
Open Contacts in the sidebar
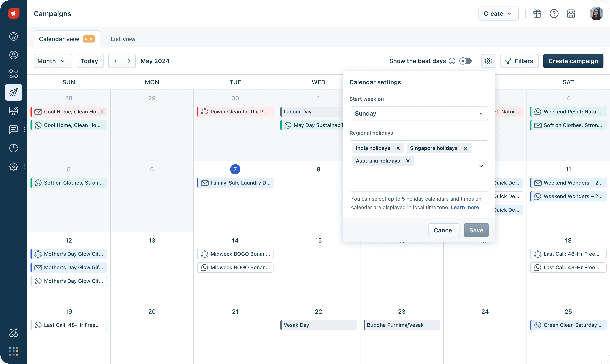click(14, 55)
